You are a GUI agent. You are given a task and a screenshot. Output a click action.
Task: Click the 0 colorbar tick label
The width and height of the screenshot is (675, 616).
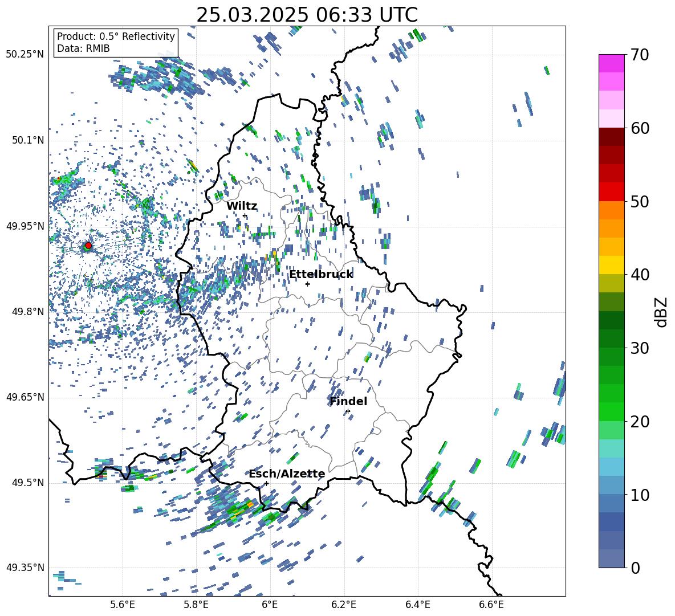tap(635, 568)
